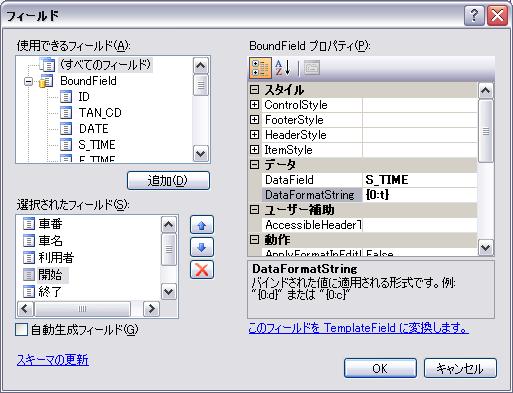Click selected fields horizontal scrollbar thumb
Viewport: 513px width, 393px height.
82,309
